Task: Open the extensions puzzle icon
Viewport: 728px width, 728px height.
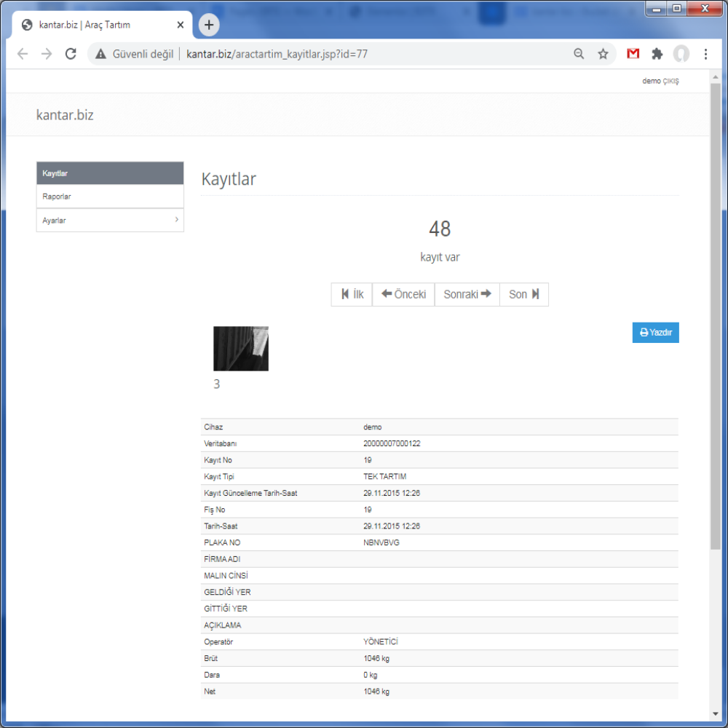Action: 657,54
